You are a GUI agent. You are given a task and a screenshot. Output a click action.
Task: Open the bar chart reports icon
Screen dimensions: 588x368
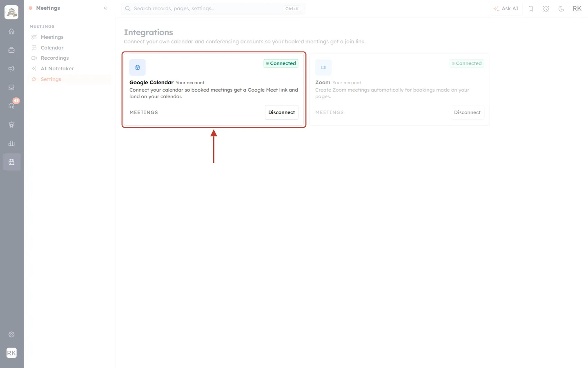pos(11,144)
